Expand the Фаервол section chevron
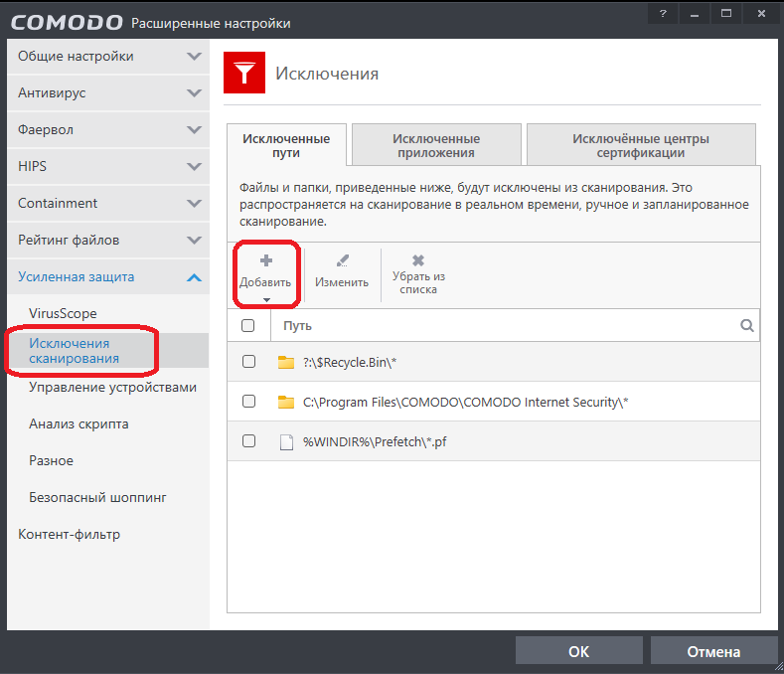The width and height of the screenshot is (784, 674). point(194,130)
